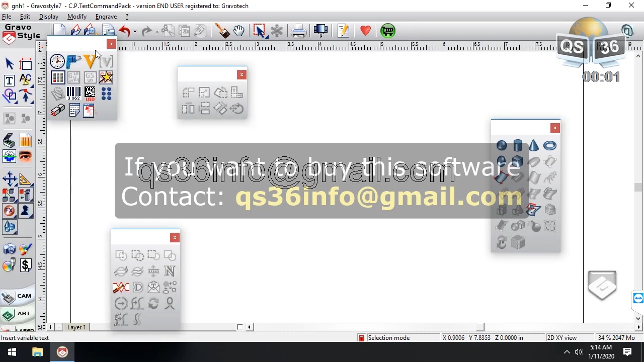
Task: Click the scanner icon in left toolbar
Action: click(9, 141)
